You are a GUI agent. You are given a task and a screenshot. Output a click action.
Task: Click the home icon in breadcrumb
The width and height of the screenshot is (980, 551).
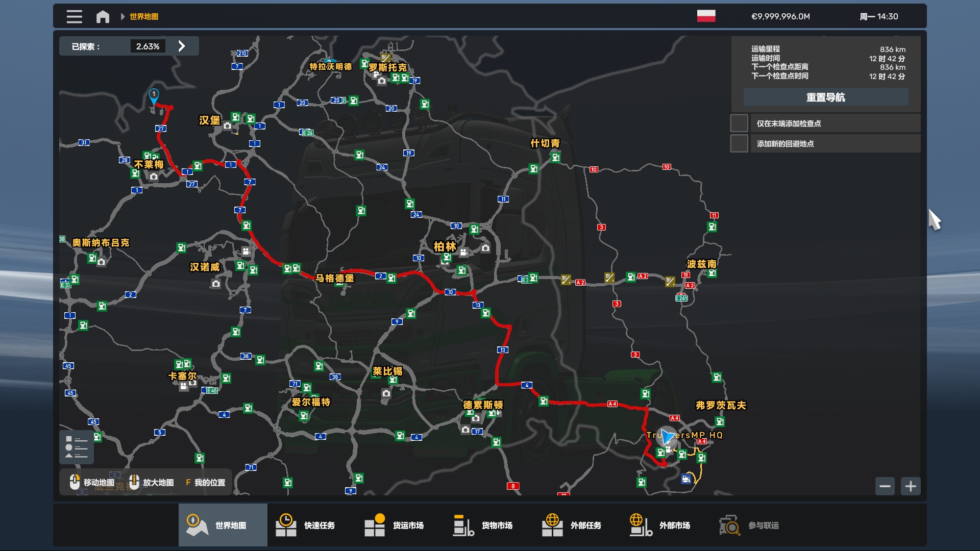[103, 17]
